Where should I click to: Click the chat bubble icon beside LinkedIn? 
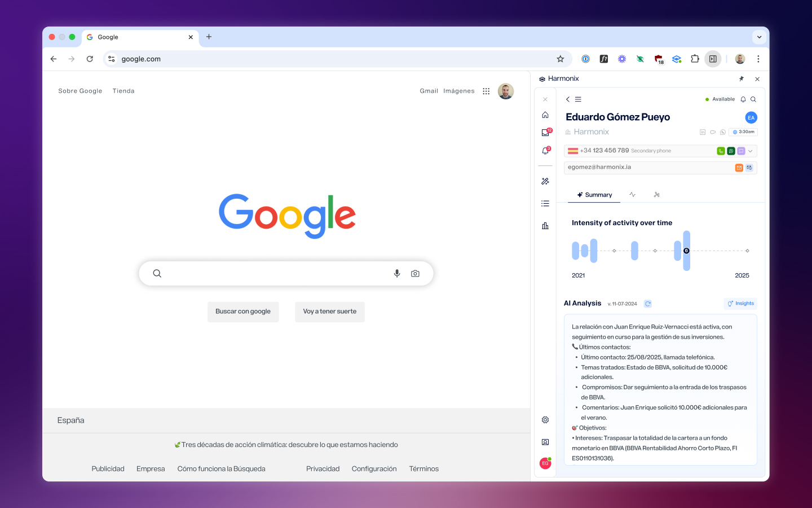tap(713, 132)
